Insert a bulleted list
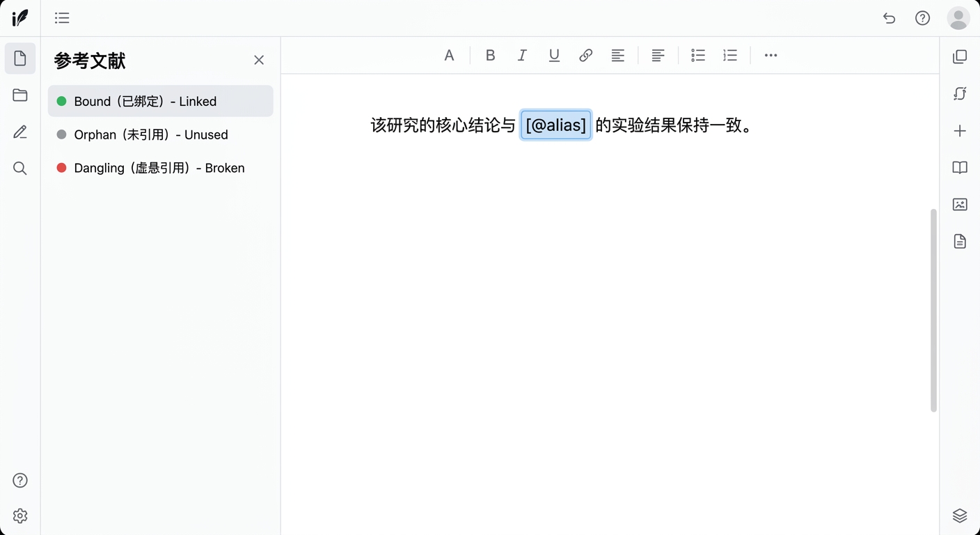Image resolution: width=980 pixels, height=535 pixels. (698, 56)
